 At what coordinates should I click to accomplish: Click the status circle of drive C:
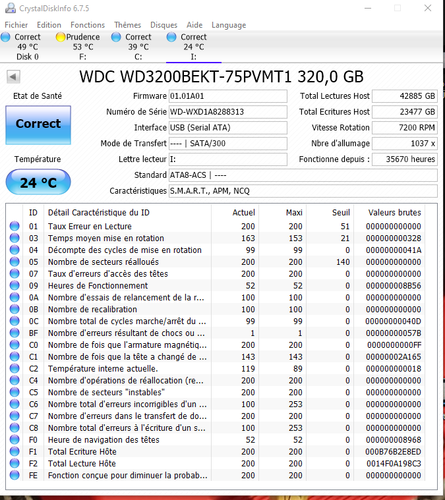pyautogui.click(x=116, y=37)
